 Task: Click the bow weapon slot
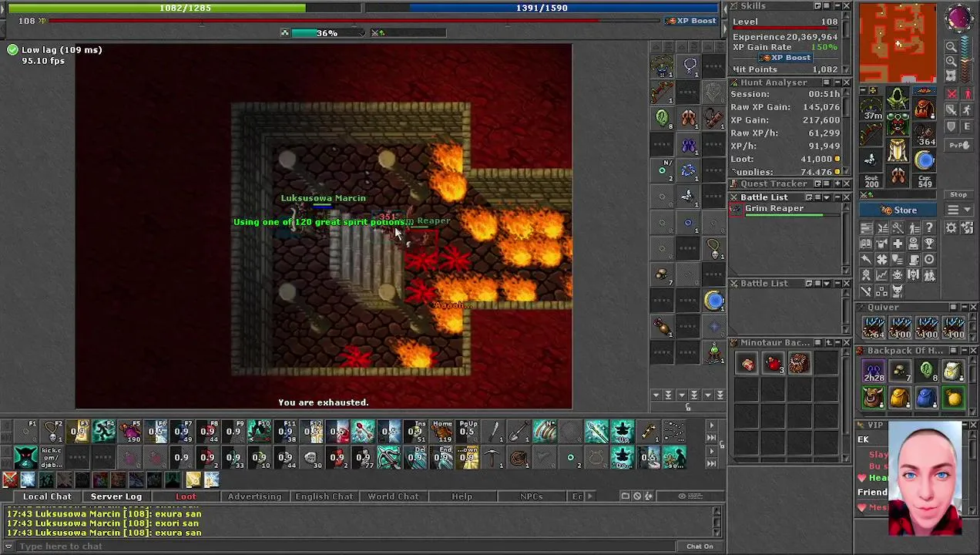tap(871, 133)
